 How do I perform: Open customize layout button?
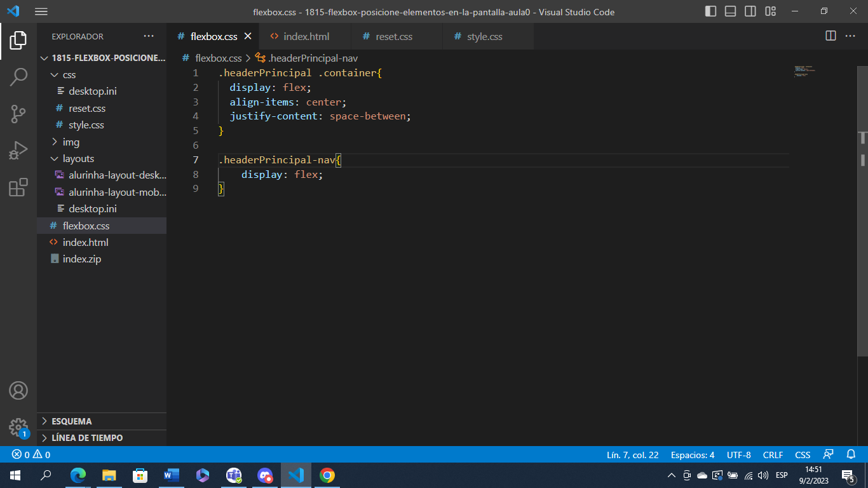771,11
